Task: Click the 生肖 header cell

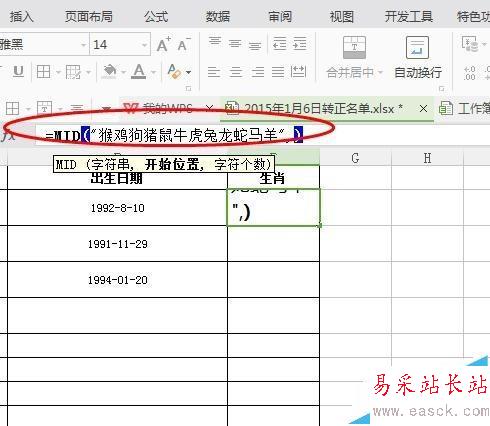Action: pyautogui.click(x=273, y=178)
